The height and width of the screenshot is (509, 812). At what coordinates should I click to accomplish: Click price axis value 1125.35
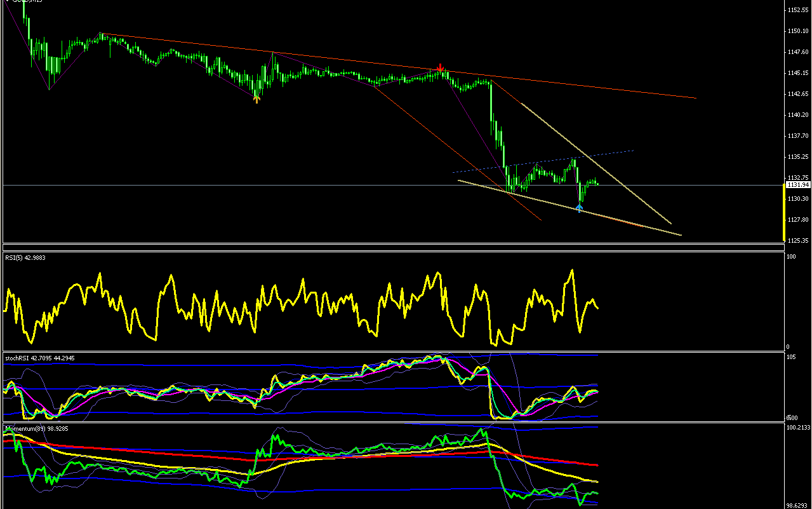797,241
